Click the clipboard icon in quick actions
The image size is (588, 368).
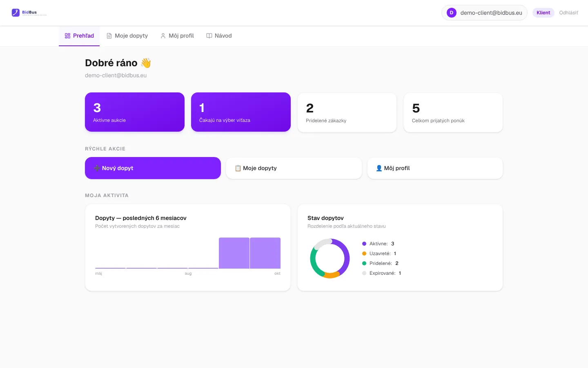[x=238, y=168]
